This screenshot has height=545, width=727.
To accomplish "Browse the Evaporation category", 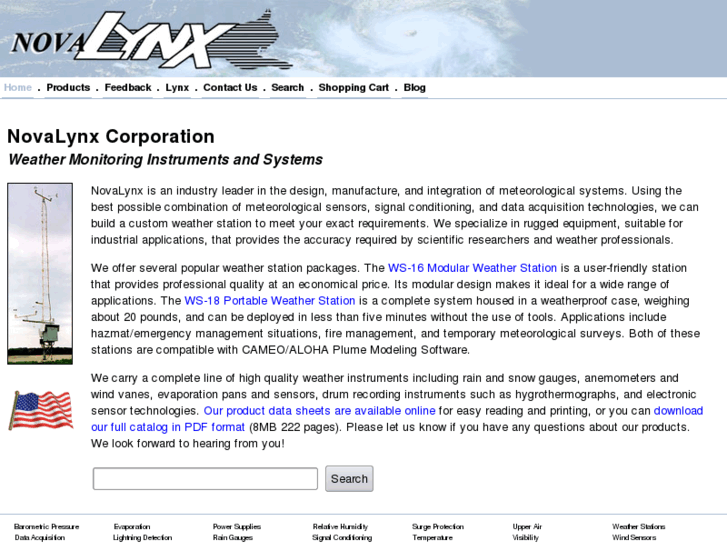I will point(132,526).
